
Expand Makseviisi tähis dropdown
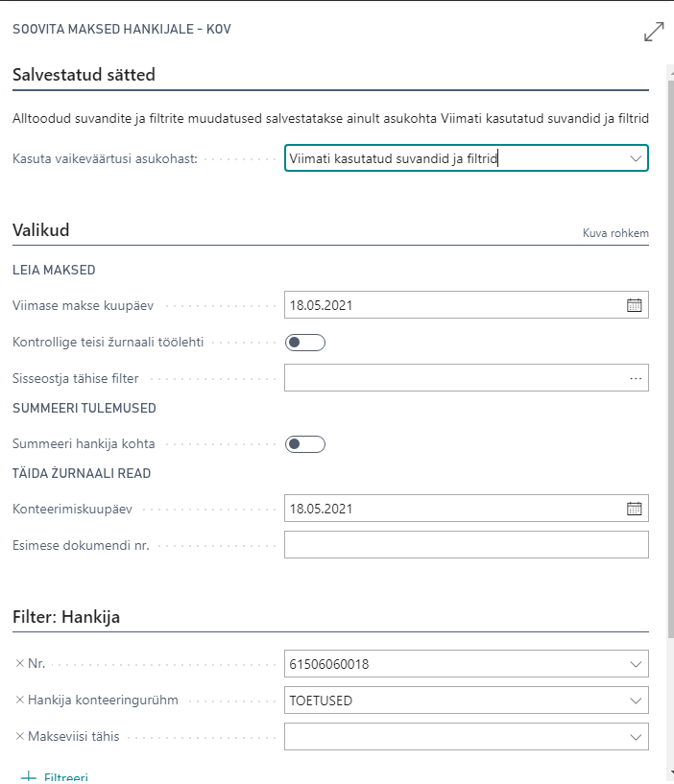(635, 737)
